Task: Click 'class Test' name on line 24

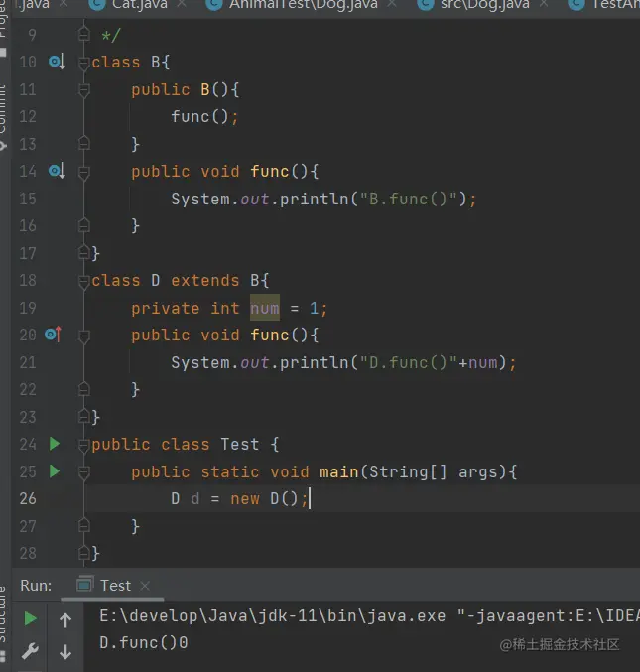Action: click(210, 444)
